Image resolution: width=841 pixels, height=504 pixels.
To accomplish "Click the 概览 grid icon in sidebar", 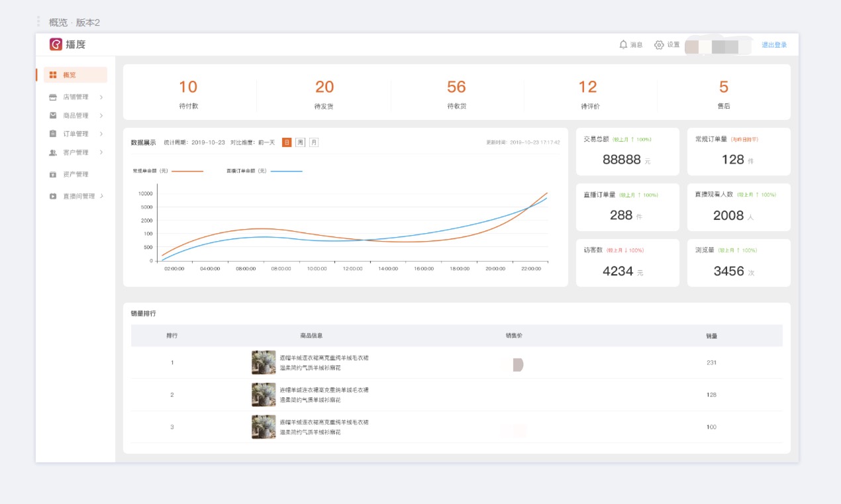I will point(53,75).
